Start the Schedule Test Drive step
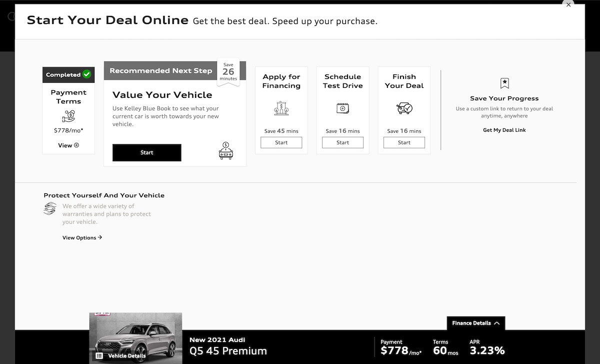Image resolution: width=600 pixels, height=364 pixels. [342, 143]
